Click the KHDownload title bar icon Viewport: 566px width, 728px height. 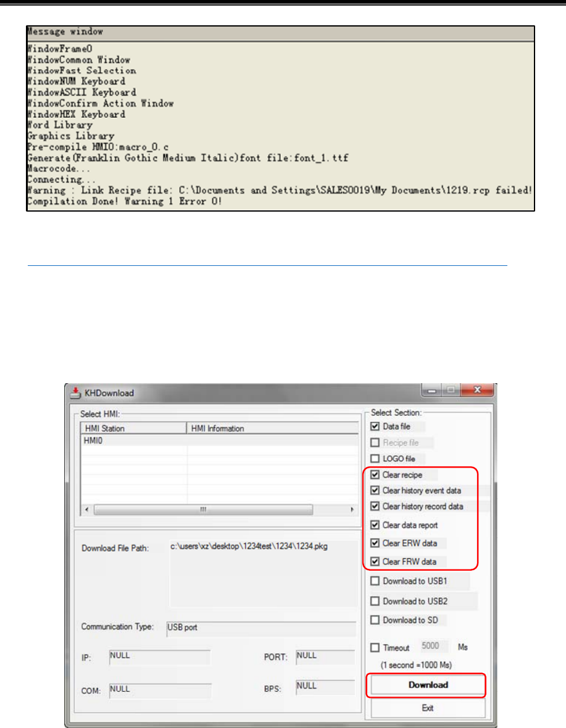(x=75, y=393)
